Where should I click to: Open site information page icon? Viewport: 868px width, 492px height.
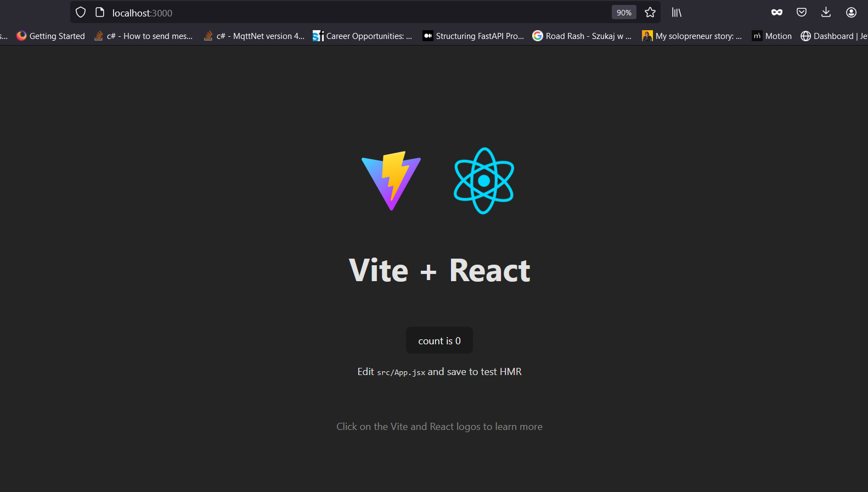click(x=100, y=12)
